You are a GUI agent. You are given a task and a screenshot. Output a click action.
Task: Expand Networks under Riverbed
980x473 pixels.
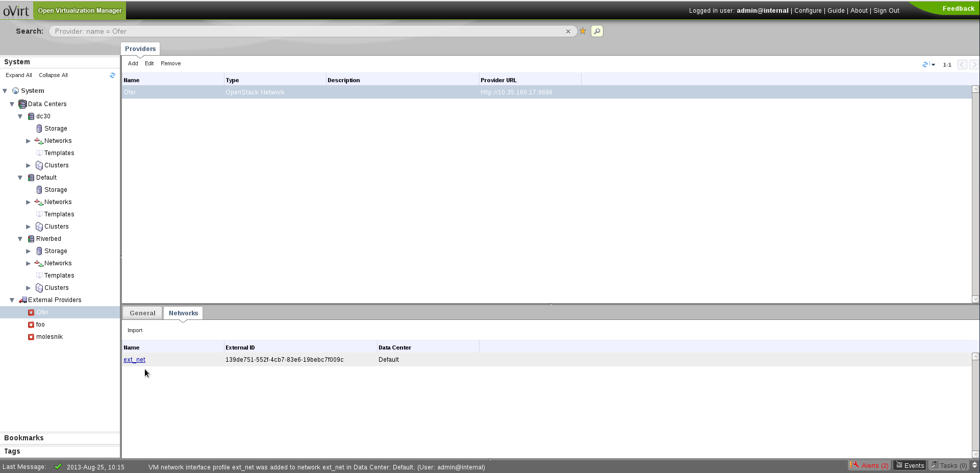tap(29, 263)
